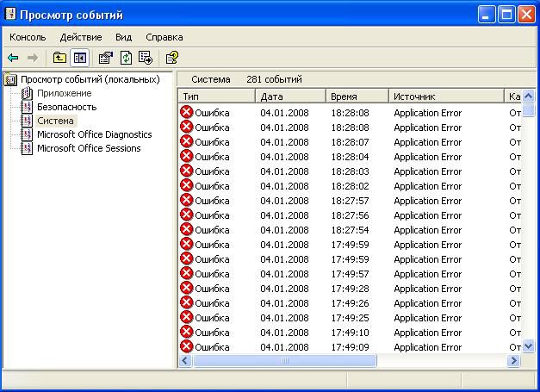Select the Приложение log in tree
Screen dimensions: 540x392
pyautogui.click(x=64, y=93)
